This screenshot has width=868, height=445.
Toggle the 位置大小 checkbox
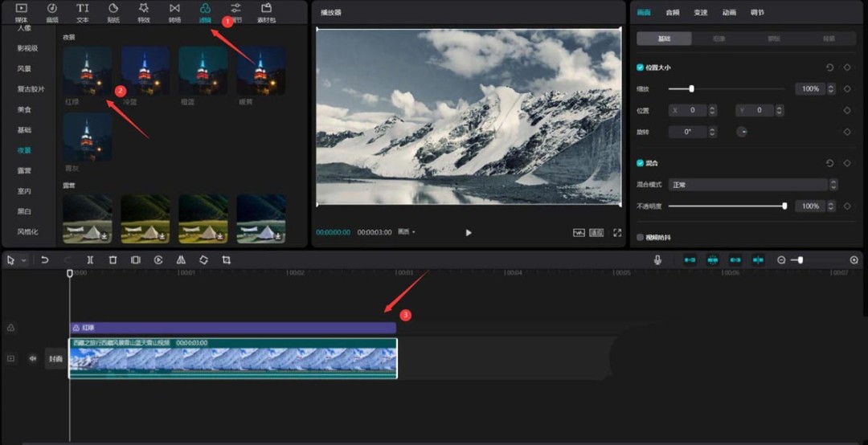pos(641,68)
